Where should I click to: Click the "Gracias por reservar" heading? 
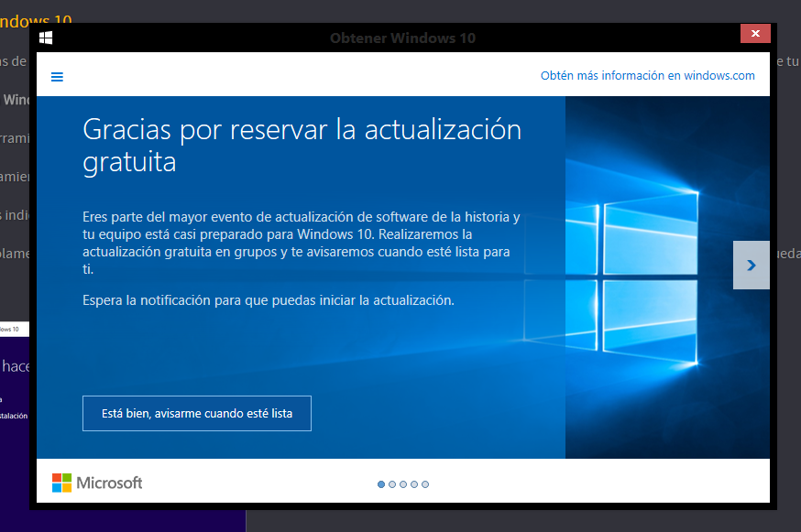(x=302, y=145)
